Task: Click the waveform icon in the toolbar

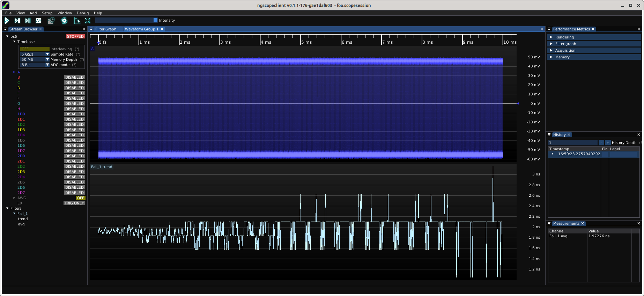Action: (38, 21)
